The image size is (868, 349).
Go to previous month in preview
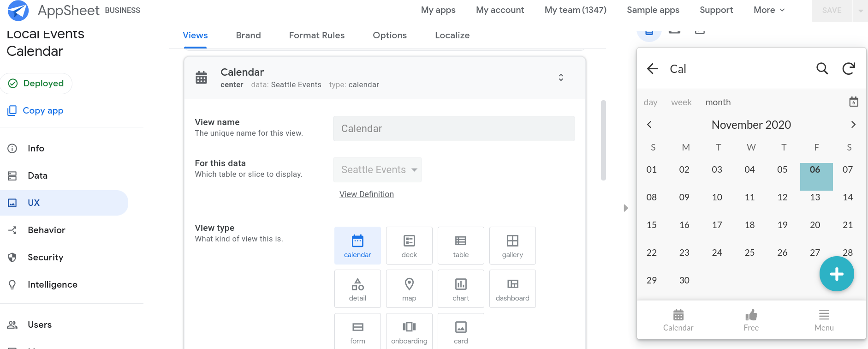(649, 125)
